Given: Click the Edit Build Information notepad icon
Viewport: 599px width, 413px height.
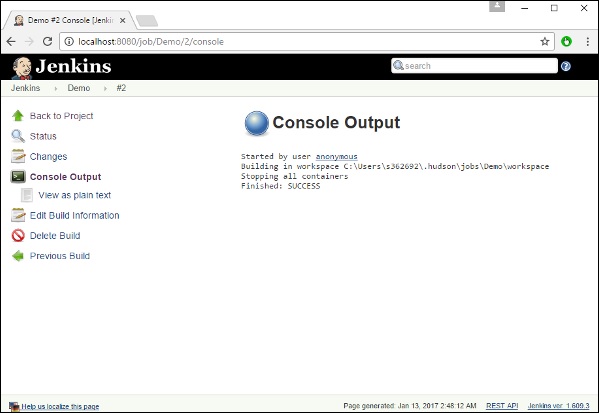Looking at the screenshot, I should [18, 215].
